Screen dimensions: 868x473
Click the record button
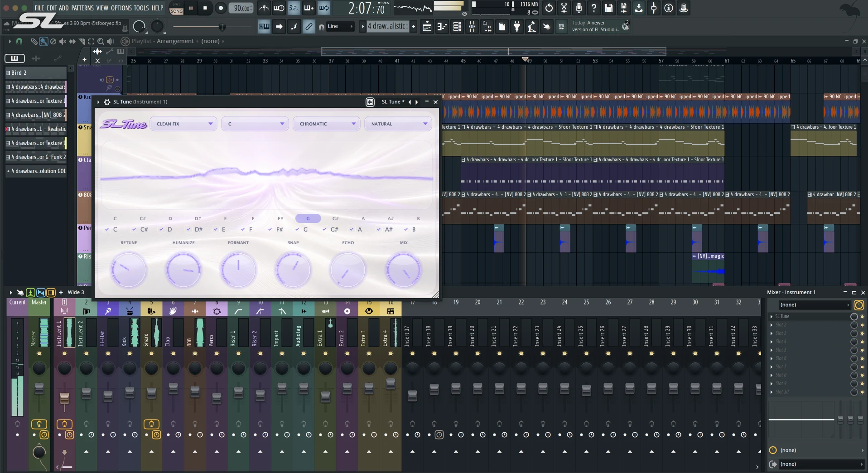click(221, 8)
